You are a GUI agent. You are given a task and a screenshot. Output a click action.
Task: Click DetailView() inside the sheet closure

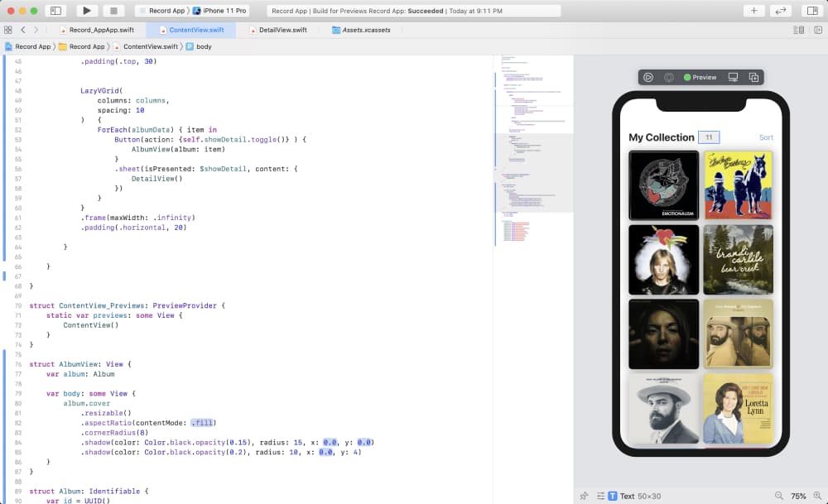click(156, 179)
